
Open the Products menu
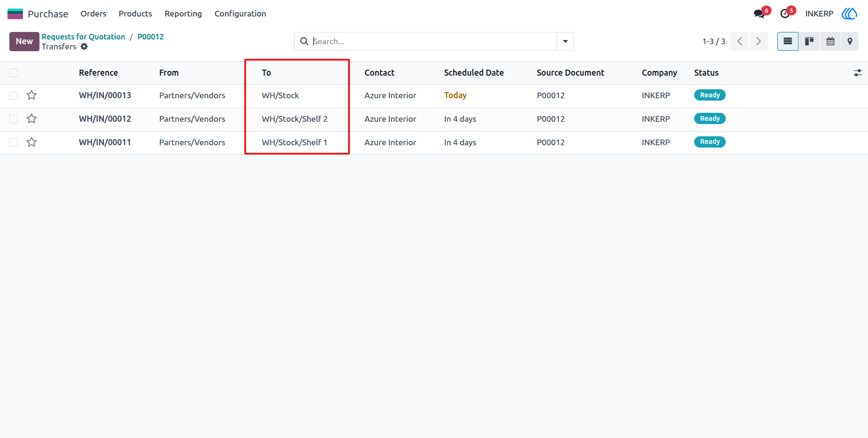point(135,14)
